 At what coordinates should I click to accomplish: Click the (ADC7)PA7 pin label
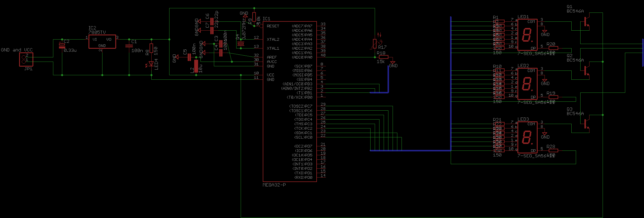coord(302,26)
